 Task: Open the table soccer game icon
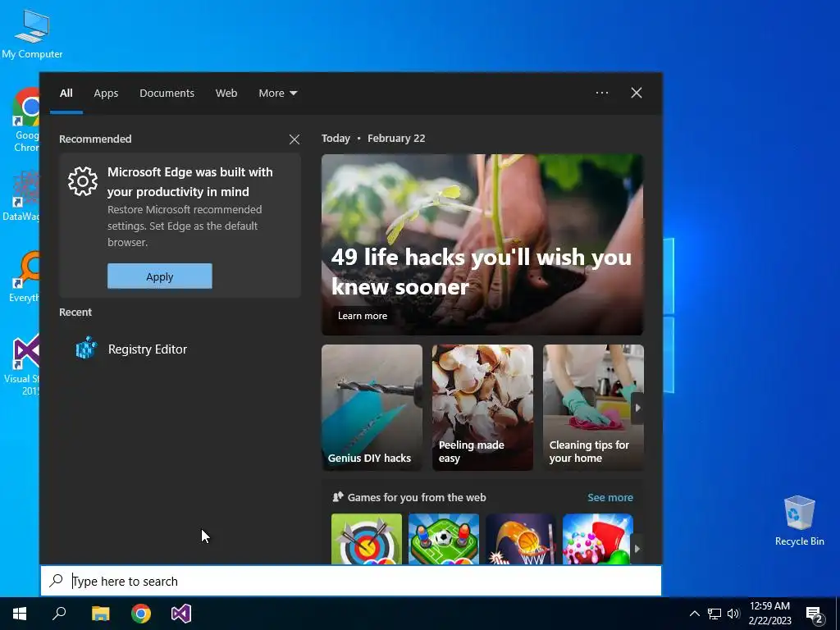444,539
